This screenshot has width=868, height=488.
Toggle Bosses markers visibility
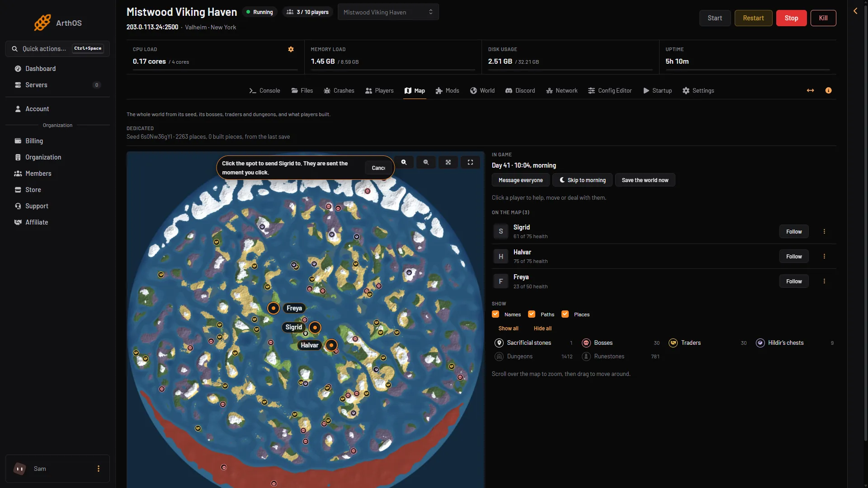click(621, 343)
